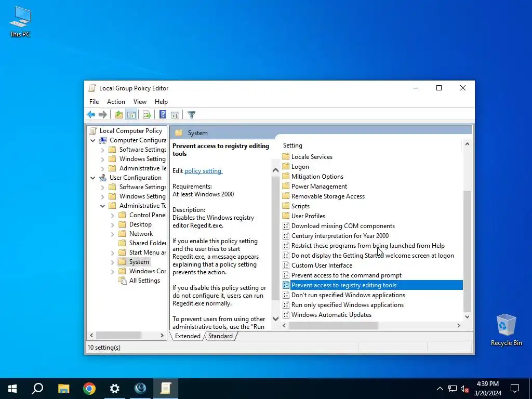Open the Logon folder in settings list
This screenshot has height=399, width=532.
pos(300,167)
